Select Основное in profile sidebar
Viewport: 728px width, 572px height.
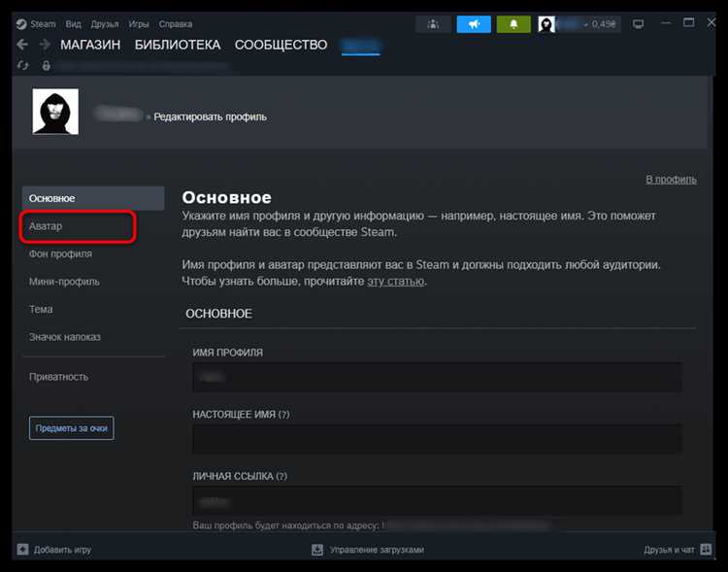[x=93, y=198]
